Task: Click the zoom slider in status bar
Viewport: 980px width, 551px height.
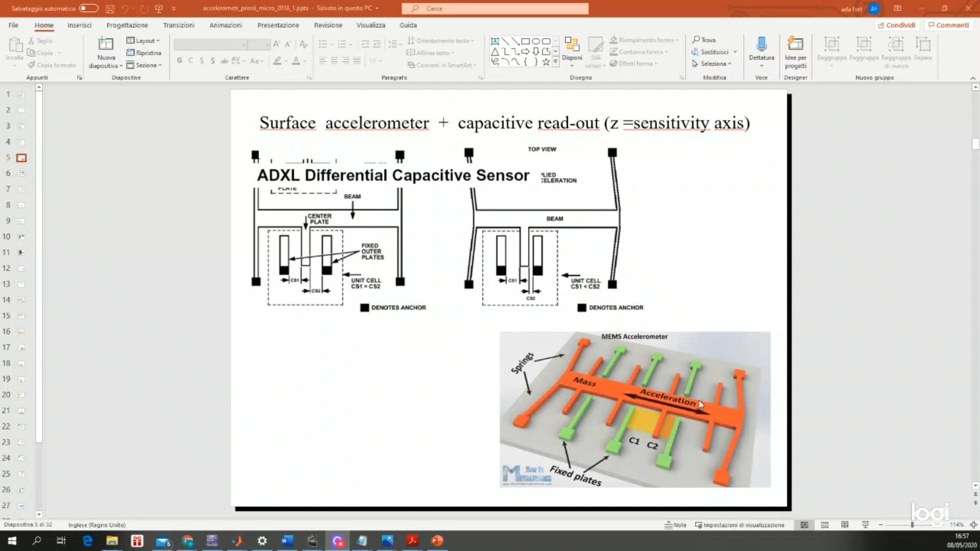Action: coord(912,525)
